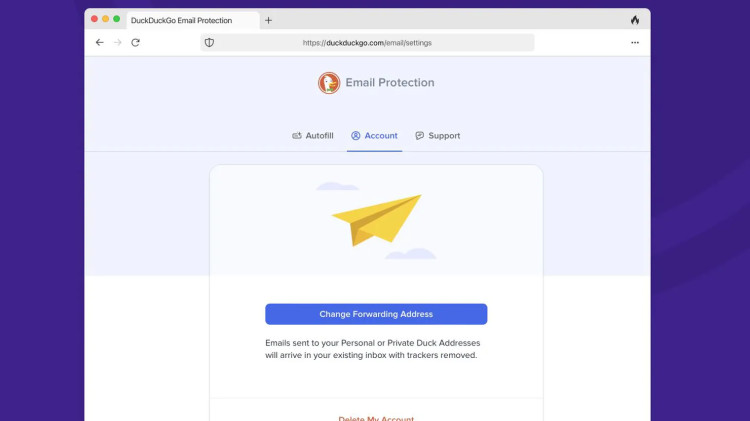Select the Account tab
750x421 pixels.
click(x=375, y=136)
